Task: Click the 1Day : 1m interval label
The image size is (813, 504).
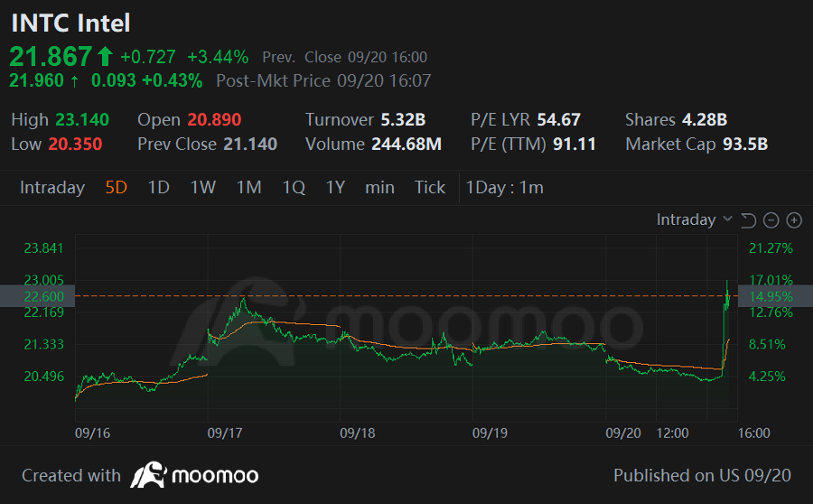Action: 504,187
